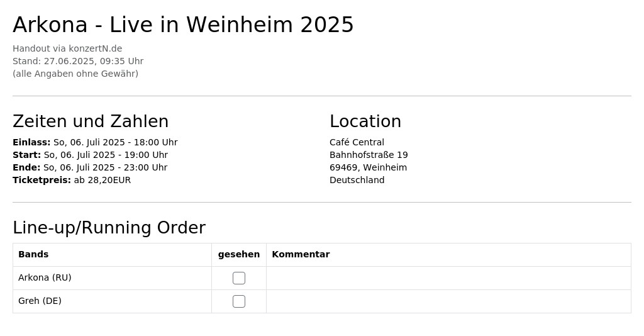Select the Arkona (RU) band name
This screenshot has height=336, width=644.
point(45,277)
